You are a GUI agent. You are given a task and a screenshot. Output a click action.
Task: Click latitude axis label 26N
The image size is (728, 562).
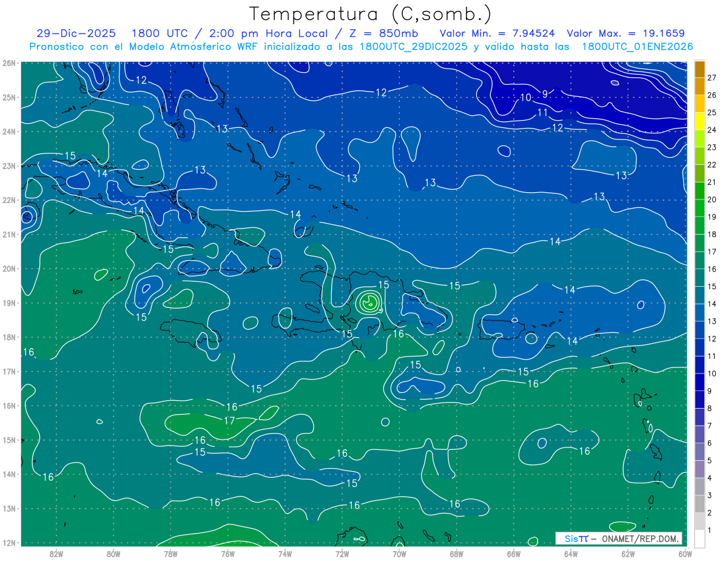(9, 63)
